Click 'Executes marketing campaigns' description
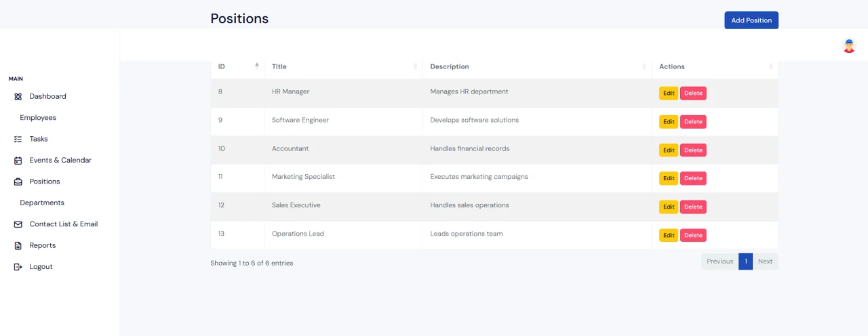Viewport: 868px width, 336px height. (479, 177)
